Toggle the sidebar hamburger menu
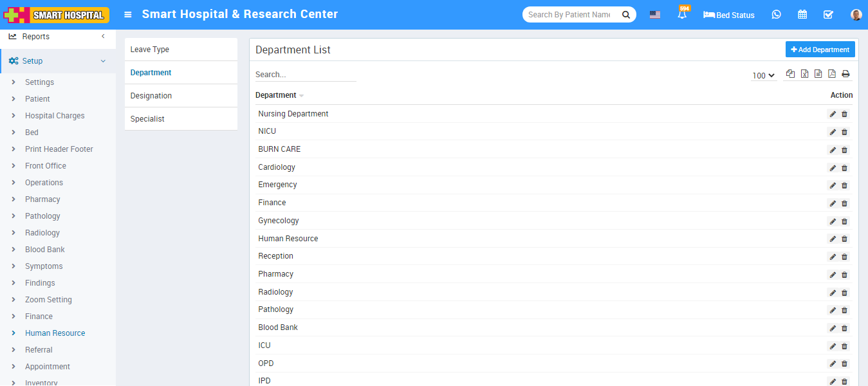 click(128, 15)
